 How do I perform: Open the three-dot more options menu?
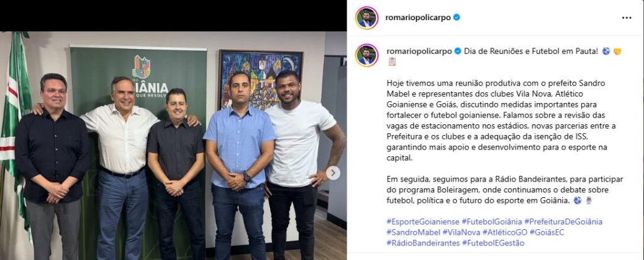coord(626,18)
